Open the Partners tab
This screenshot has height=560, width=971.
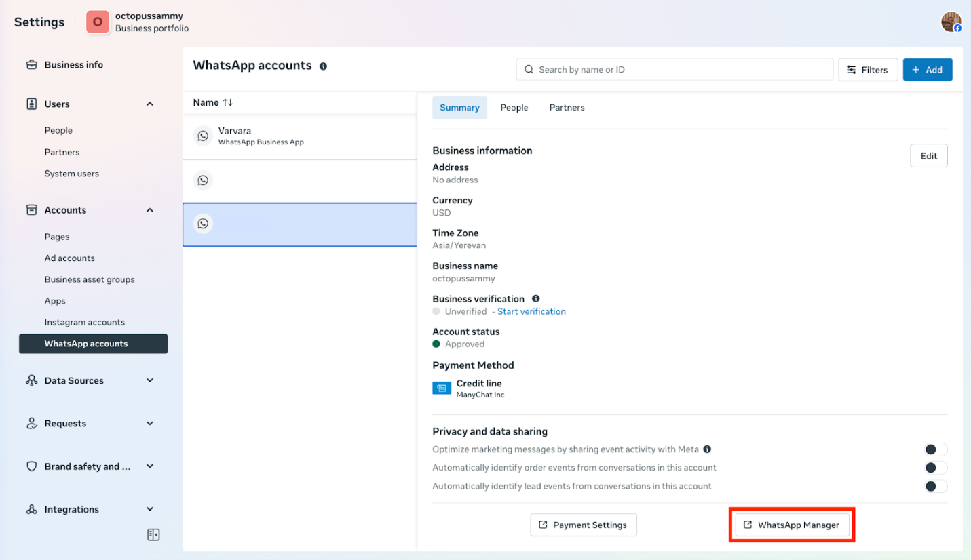point(567,107)
